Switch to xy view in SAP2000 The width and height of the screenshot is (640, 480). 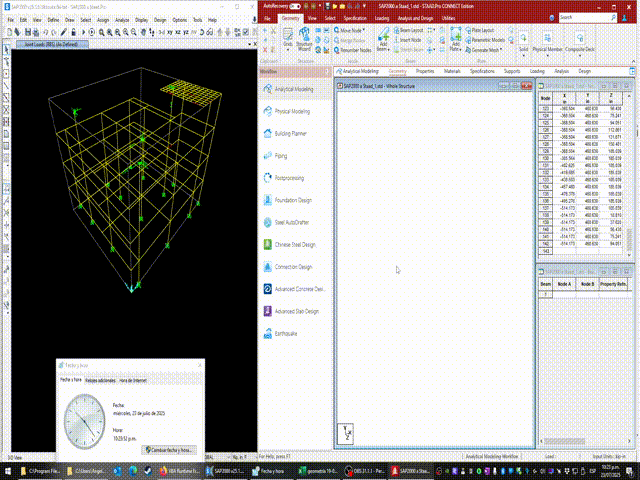tap(170, 32)
